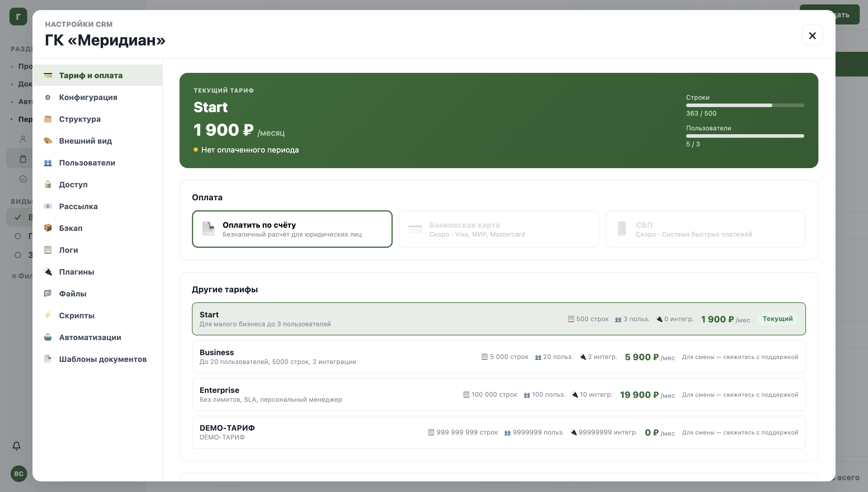Click the phone icon in СБП option
The height and width of the screenshot is (492, 868).
pos(621,229)
